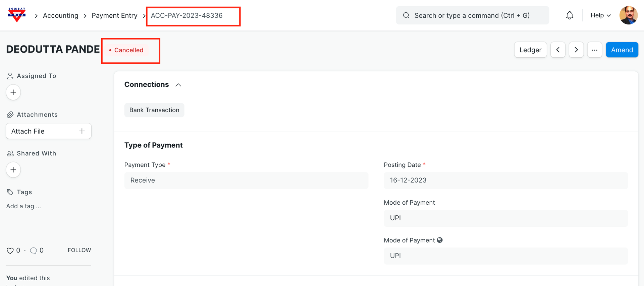This screenshot has height=286, width=644.
Task: Add an assignee with plus icon
Action: pos(13,92)
